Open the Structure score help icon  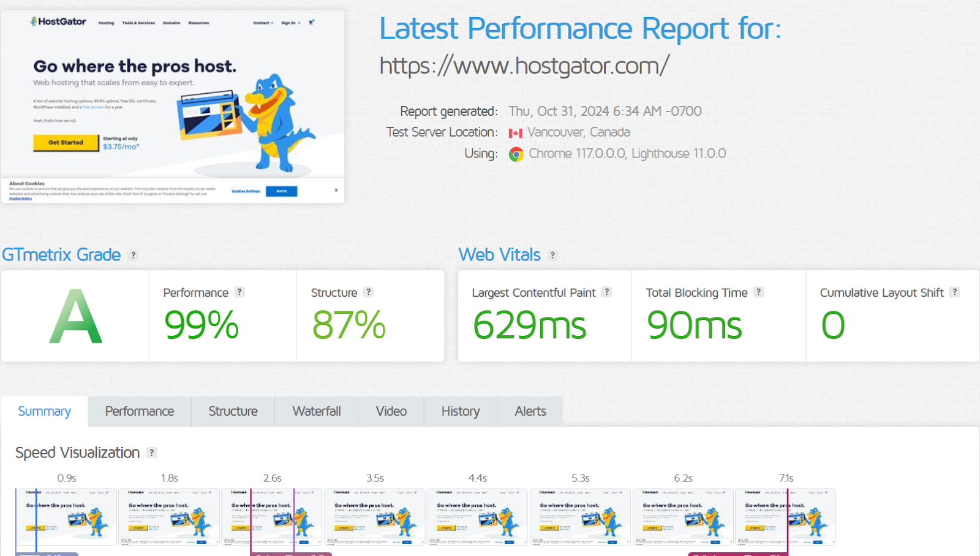tap(368, 292)
